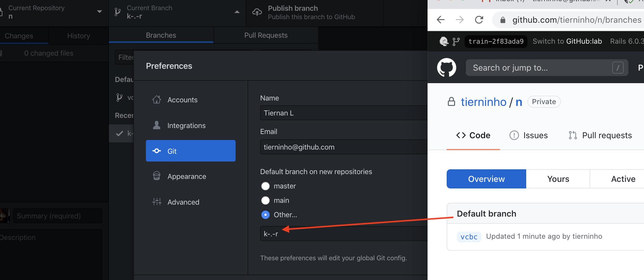644x280 pixels.
Task: Switch to the History tab
Action: (x=79, y=36)
